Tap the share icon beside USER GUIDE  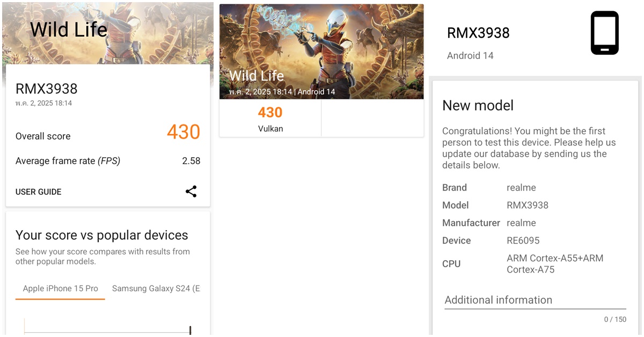pyautogui.click(x=191, y=192)
